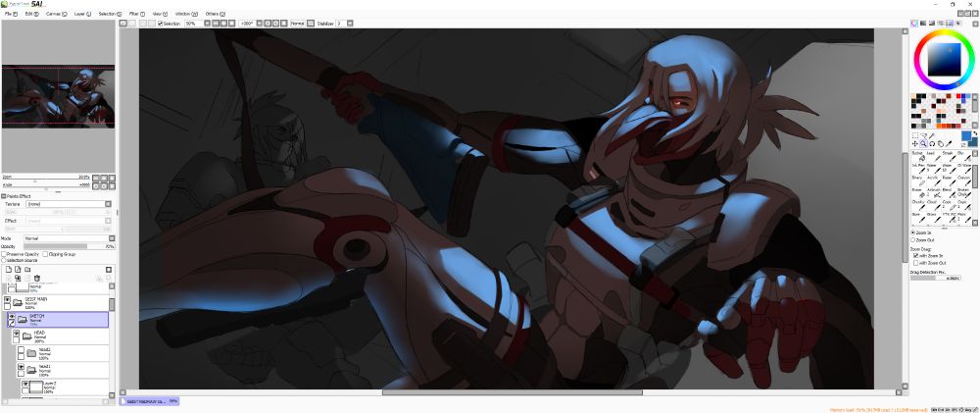
Task: Click the navigator thumbnail preview
Action: [58, 98]
